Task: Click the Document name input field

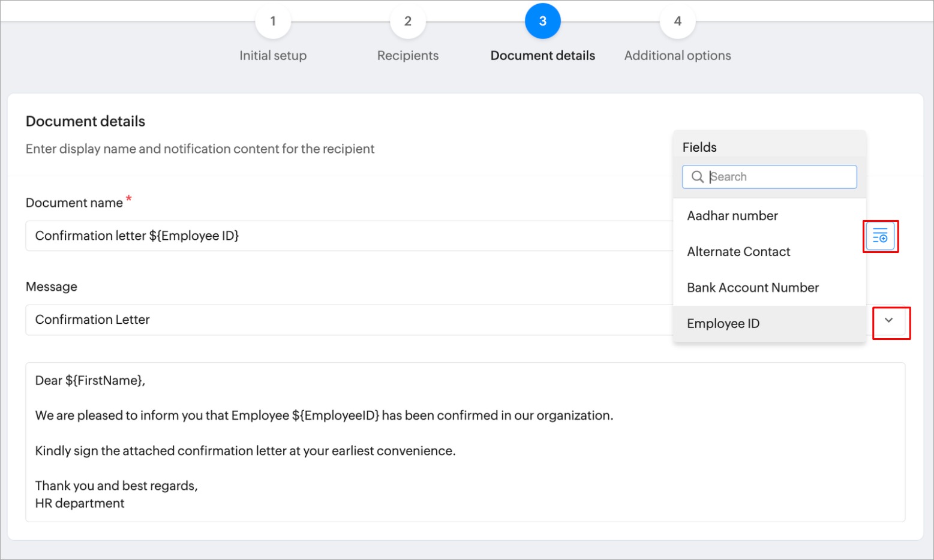Action: click(x=348, y=236)
